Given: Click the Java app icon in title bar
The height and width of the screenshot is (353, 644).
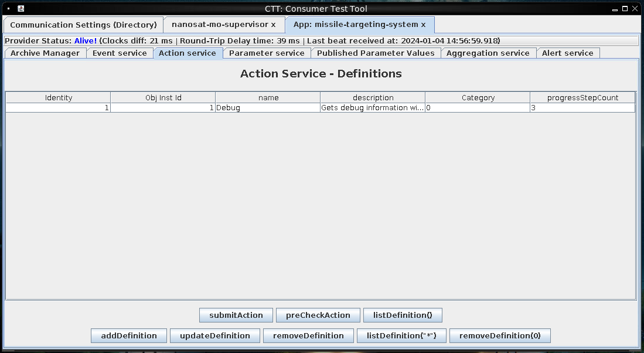Looking at the screenshot, I should pyautogui.click(x=21, y=8).
